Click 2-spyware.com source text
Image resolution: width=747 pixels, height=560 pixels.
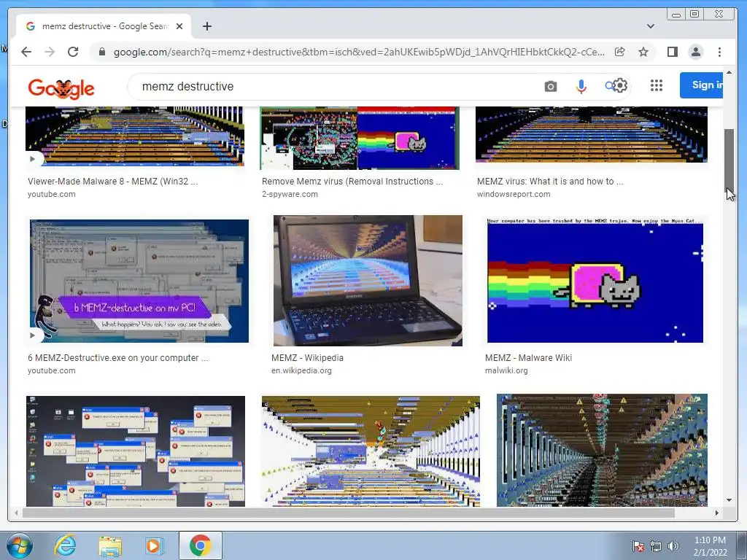pyautogui.click(x=290, y=194)
